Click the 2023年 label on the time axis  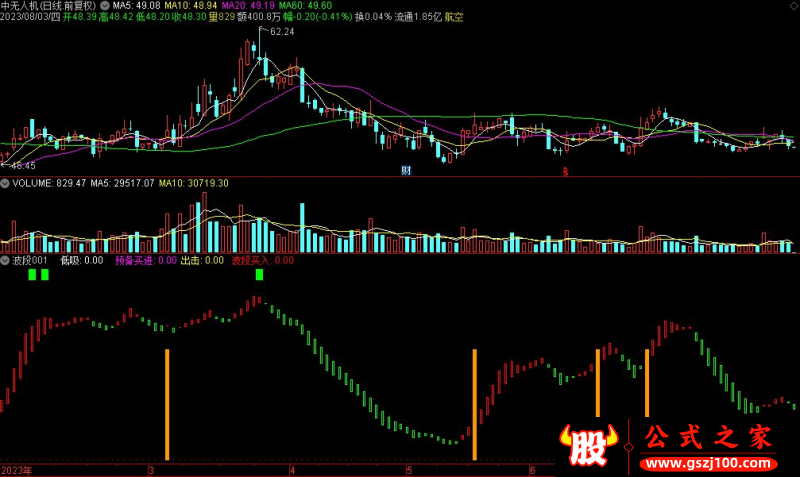[x=16, y=470]
